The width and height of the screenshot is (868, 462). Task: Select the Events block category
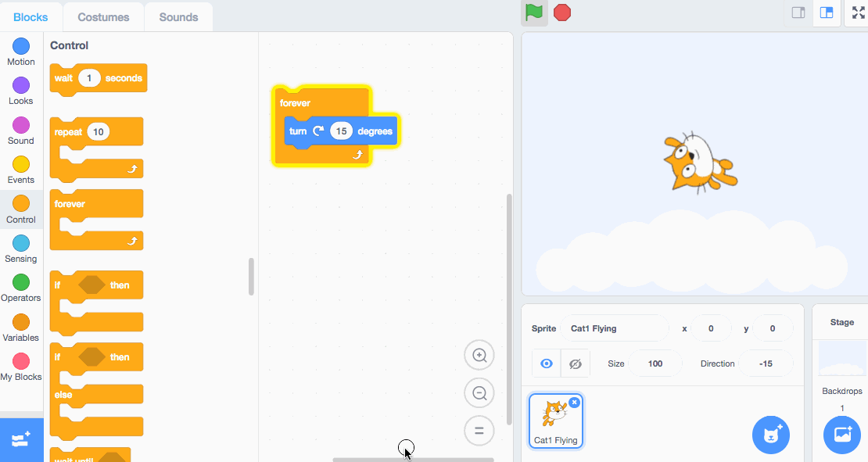21,170
